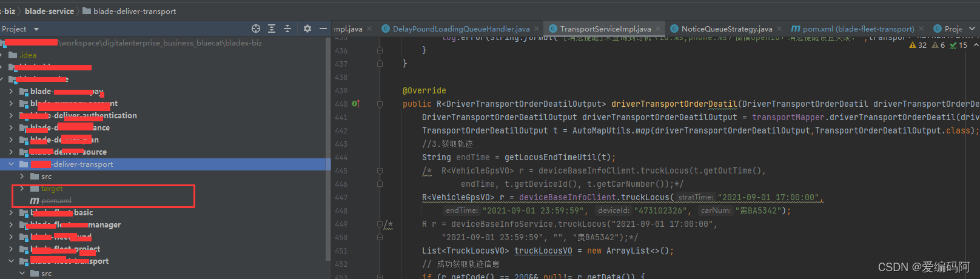Viewport: 980px width, 279px height.
Task: Click folder icon of deliver-transport module
Action: [24, 164]
